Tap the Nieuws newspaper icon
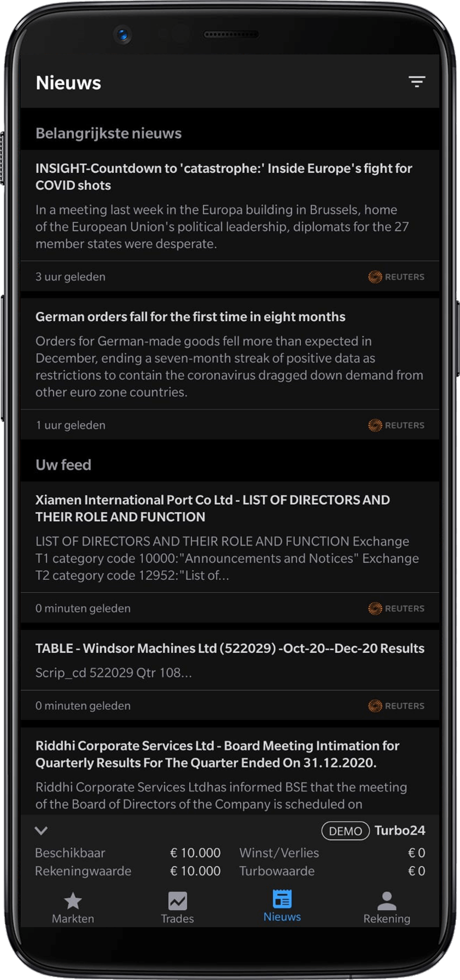Viewport: 460px width, 980px height. pyautogui.click(x=282, y=899)
